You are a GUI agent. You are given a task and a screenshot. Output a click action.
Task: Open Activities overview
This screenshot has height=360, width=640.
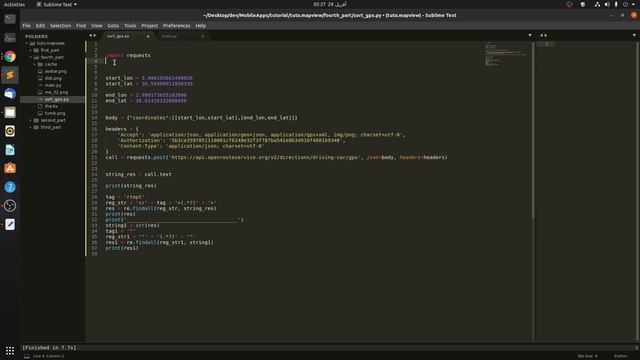tap(14, 4)
